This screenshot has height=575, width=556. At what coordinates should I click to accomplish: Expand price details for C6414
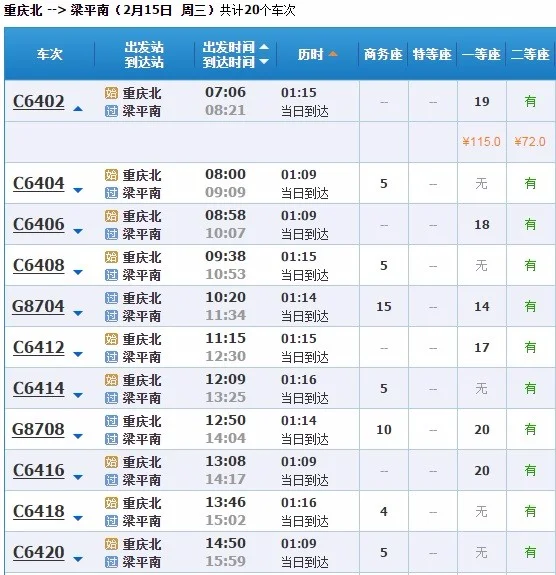[78, 395]
